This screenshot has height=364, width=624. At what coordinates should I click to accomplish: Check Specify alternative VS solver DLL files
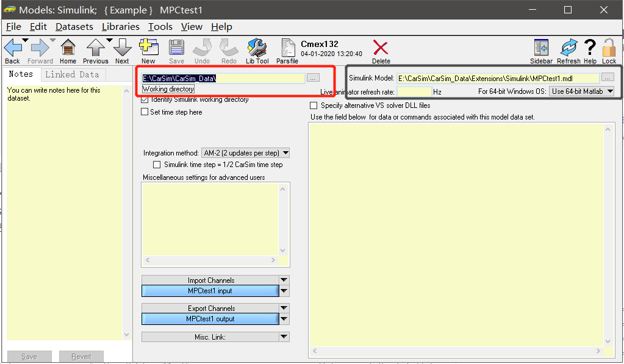[314, 105]
